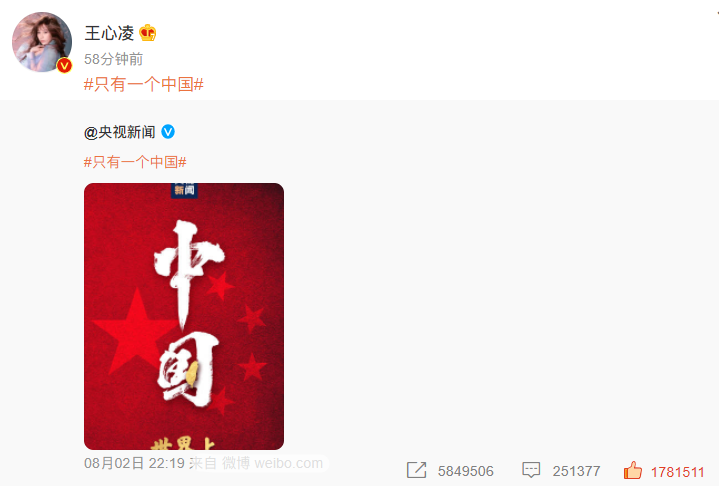The width and height of the screenshot is (719, 486).
Task: Open the 08月02日 22:19 original post time
Action: click(134, 463)
